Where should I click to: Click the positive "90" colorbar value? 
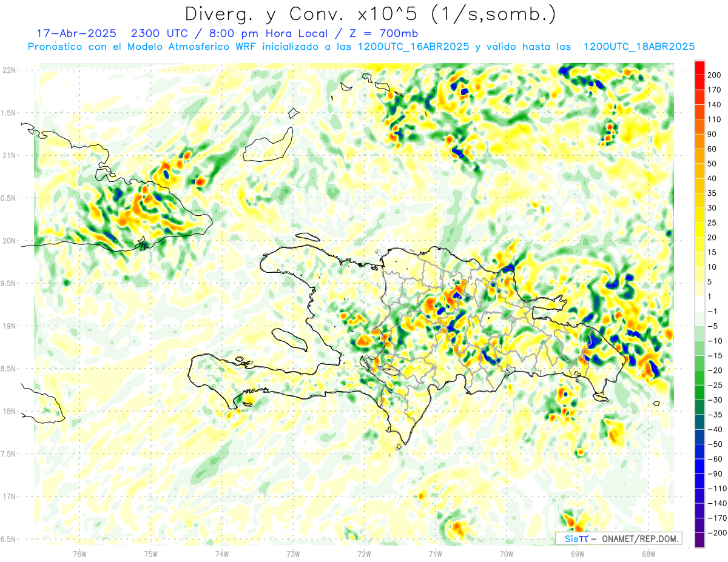pyautogui.click(x=713, y=134)
